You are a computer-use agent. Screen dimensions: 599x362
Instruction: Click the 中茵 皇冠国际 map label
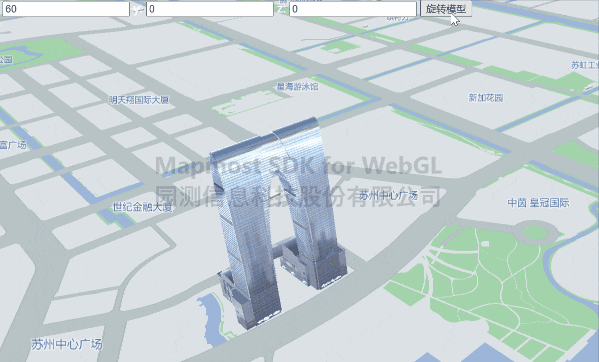(538, 203)
